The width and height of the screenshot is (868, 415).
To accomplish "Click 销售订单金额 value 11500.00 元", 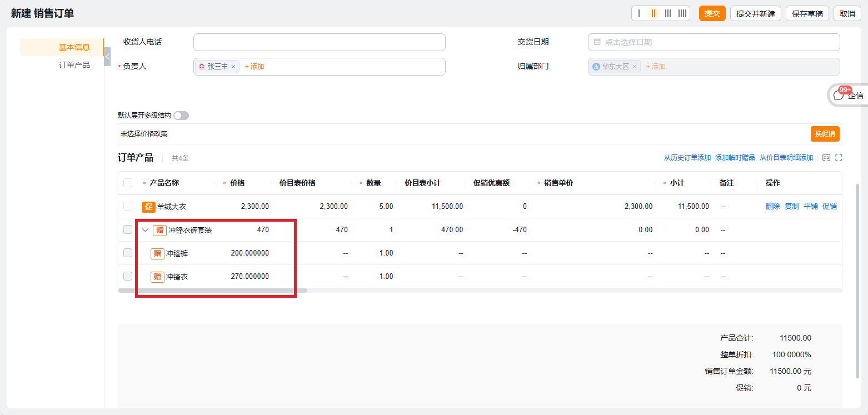I will click(x=790, y=371).
